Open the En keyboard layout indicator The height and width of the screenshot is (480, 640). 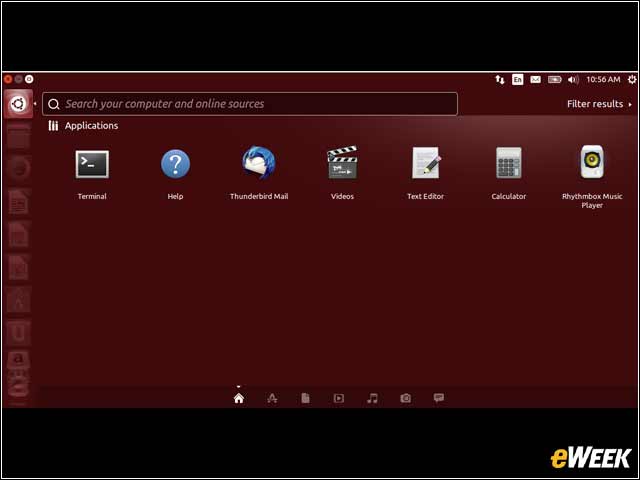click(518, 80)
